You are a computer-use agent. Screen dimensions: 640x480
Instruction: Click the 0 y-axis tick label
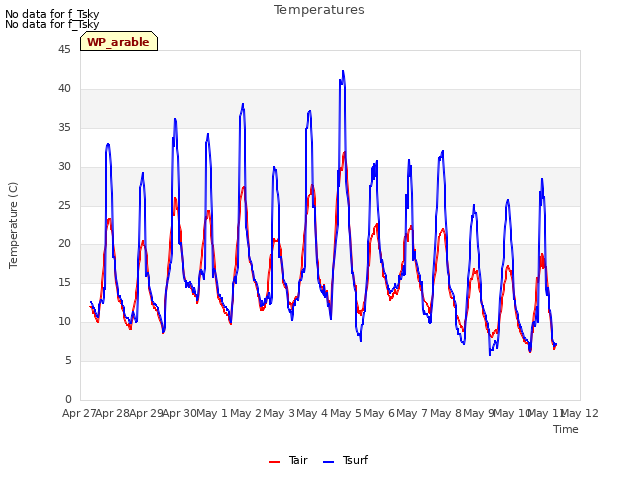point(68,399)
